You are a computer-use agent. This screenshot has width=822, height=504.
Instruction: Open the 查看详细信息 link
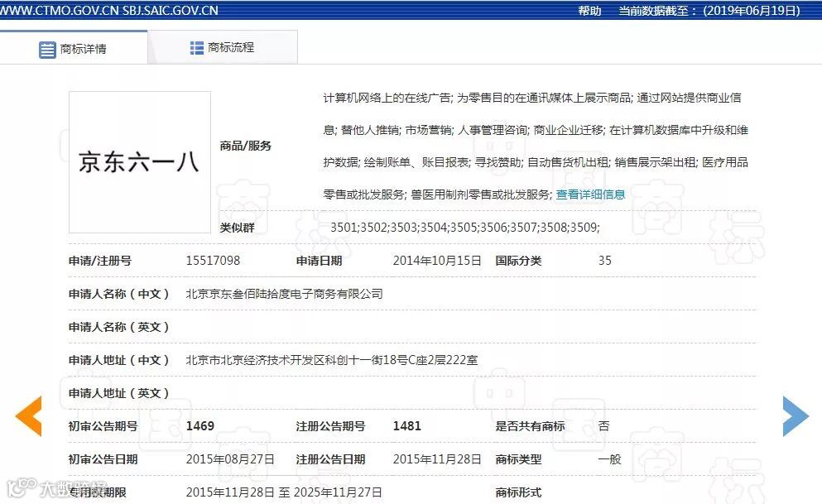coord(590,194)
